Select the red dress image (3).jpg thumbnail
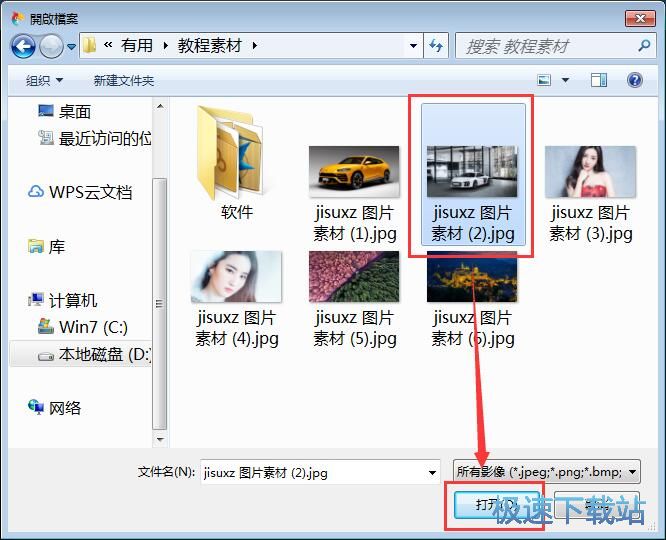 (590, 172)
